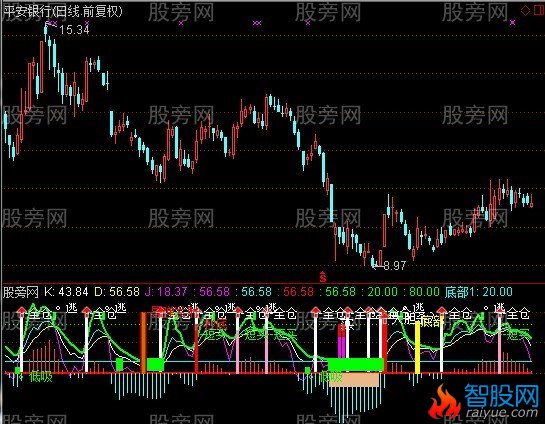Image resolution: width=545 pixels, height=424 pixels.
Task: Click the green 56.58 indicator value
Action: tap(340, 292)
